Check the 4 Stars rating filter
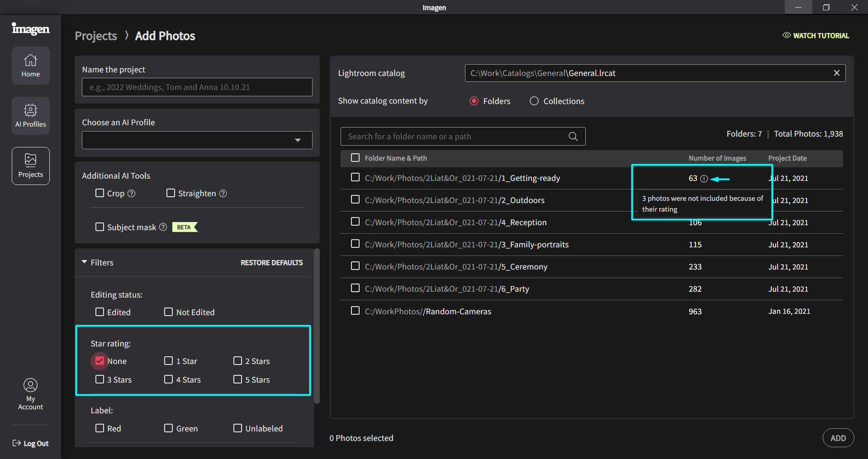Screen dimensions: 868x459 [168, 379]
